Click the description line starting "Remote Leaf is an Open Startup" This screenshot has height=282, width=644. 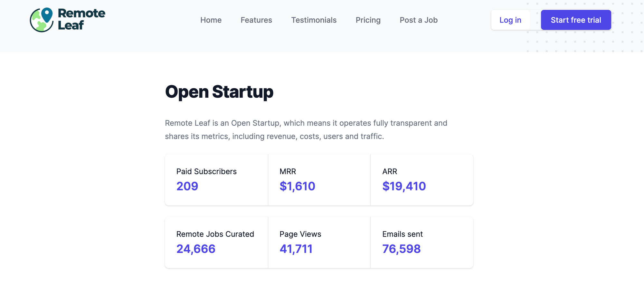click(306, 123)
